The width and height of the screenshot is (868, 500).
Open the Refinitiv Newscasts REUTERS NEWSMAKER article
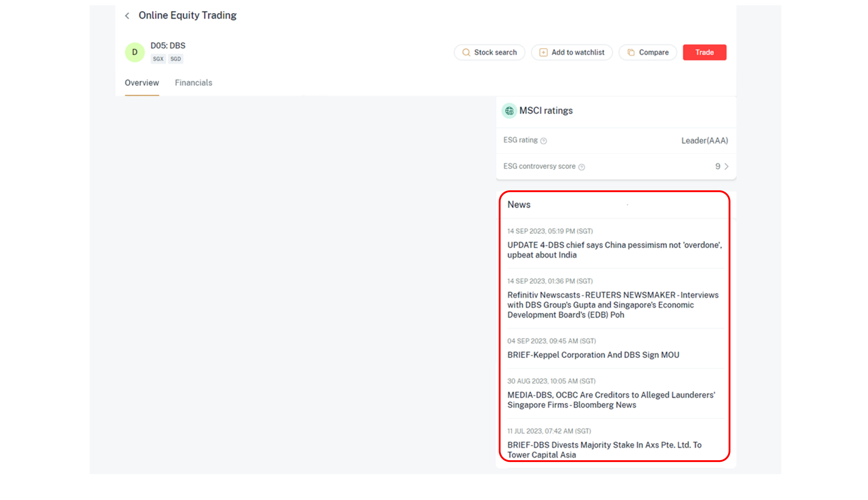click(613, 305)
